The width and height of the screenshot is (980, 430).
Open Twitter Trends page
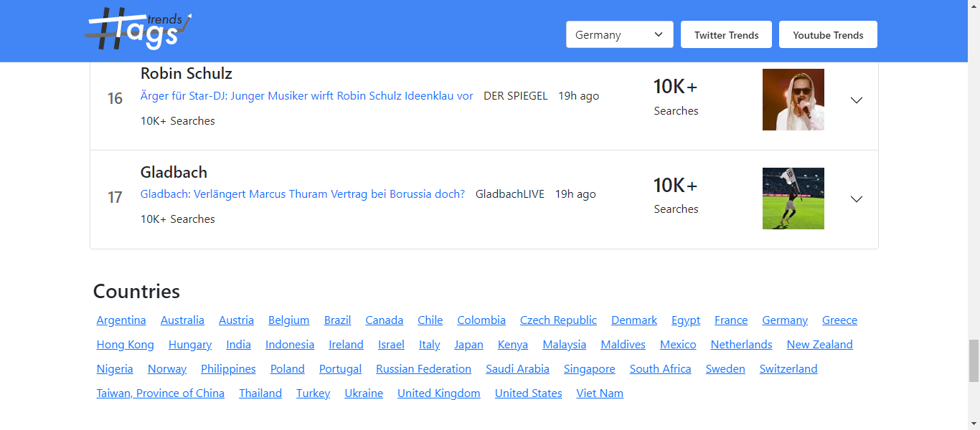726,34
